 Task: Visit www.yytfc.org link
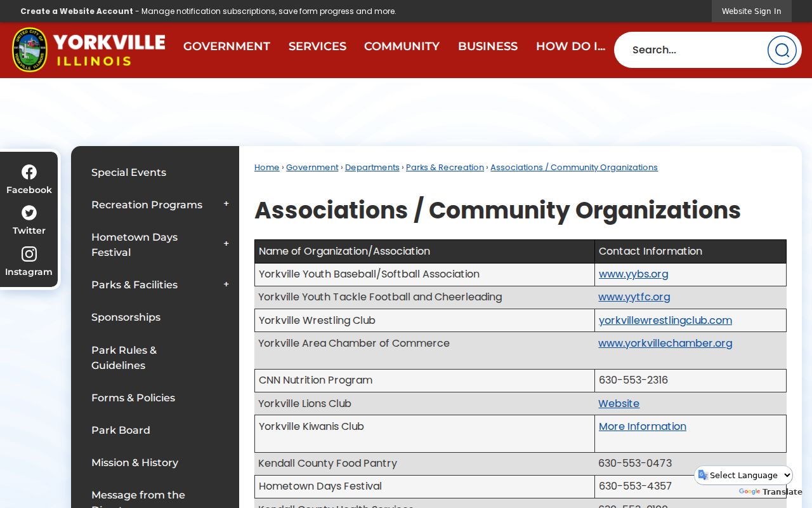click(634, 297)
